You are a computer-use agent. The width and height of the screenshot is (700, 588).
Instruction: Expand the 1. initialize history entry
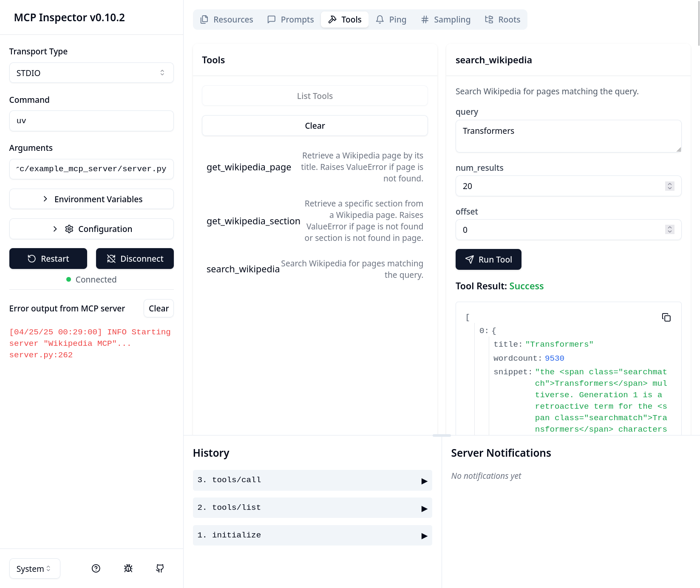pos(312,535)
